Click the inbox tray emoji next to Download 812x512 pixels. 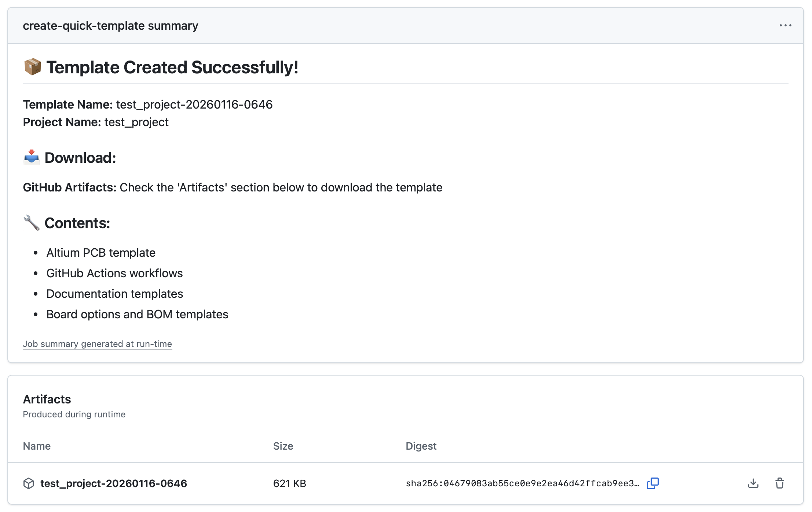31,158
